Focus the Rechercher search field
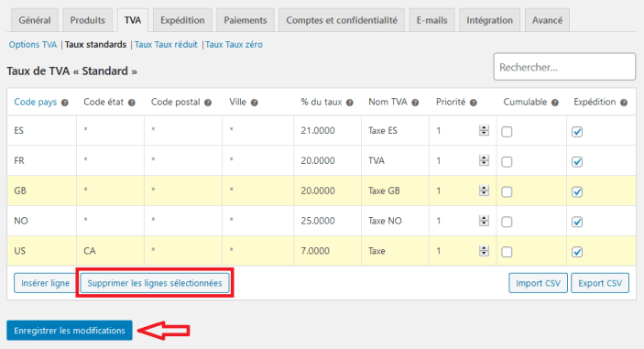The width and height of the screenshot is (644, 349). [x=564, y=67]
